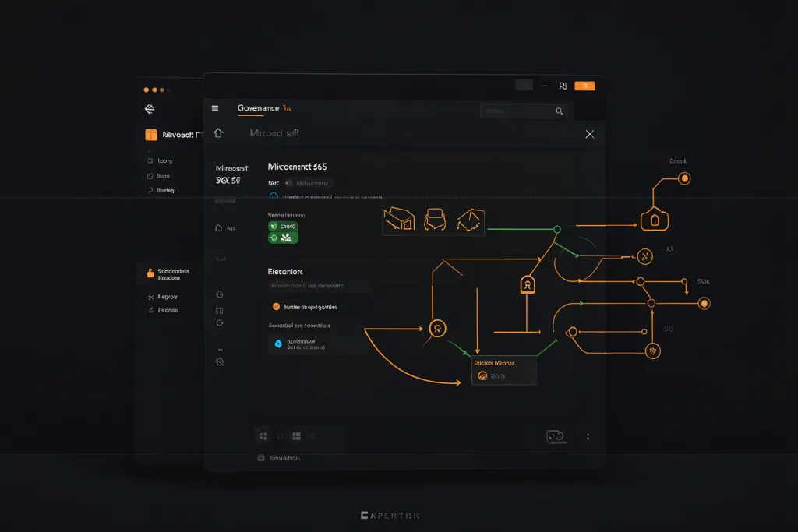
Task: Click the Eletonioro text input field
Action: (x=319, y=286)
